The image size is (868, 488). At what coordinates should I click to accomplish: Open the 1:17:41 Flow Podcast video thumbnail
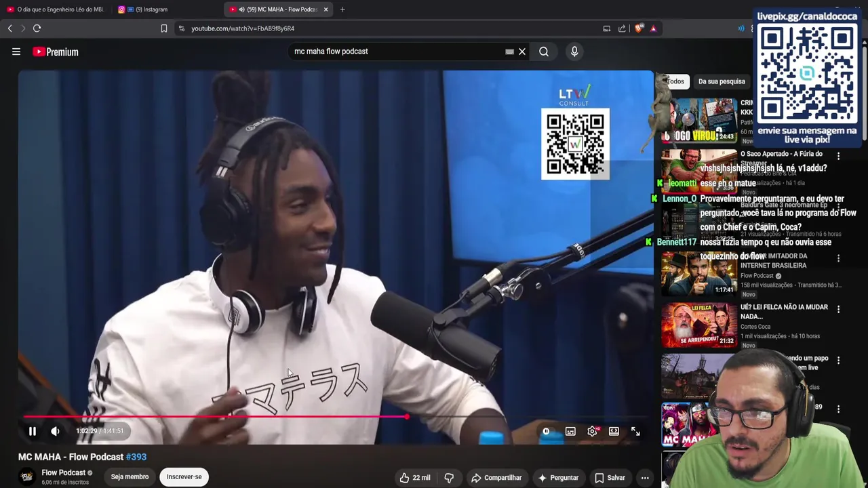point(699,274)
